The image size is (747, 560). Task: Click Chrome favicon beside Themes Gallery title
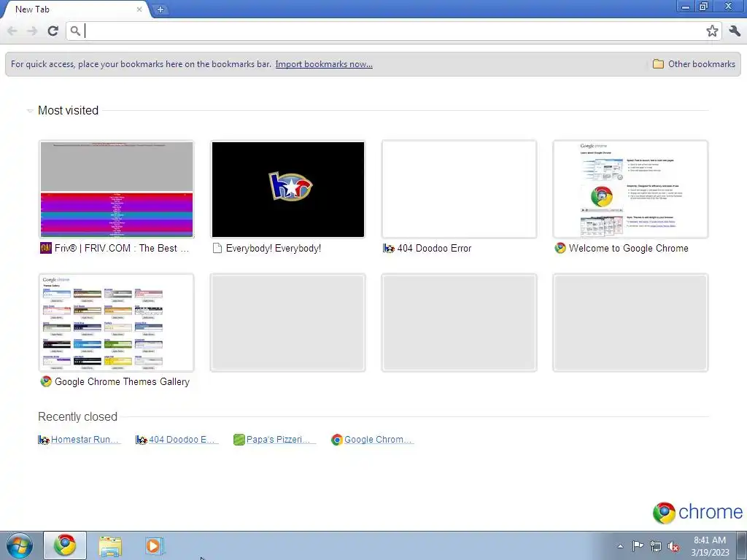(46, 381)
